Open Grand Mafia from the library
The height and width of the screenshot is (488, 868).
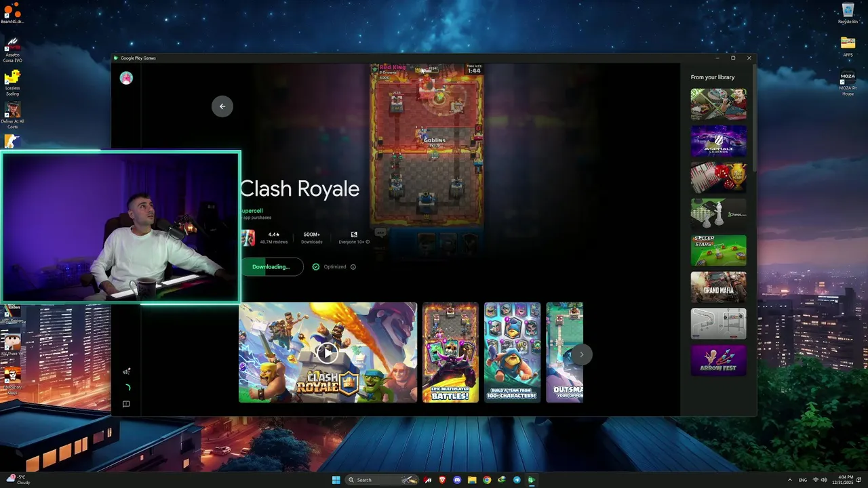pos(718,287)
